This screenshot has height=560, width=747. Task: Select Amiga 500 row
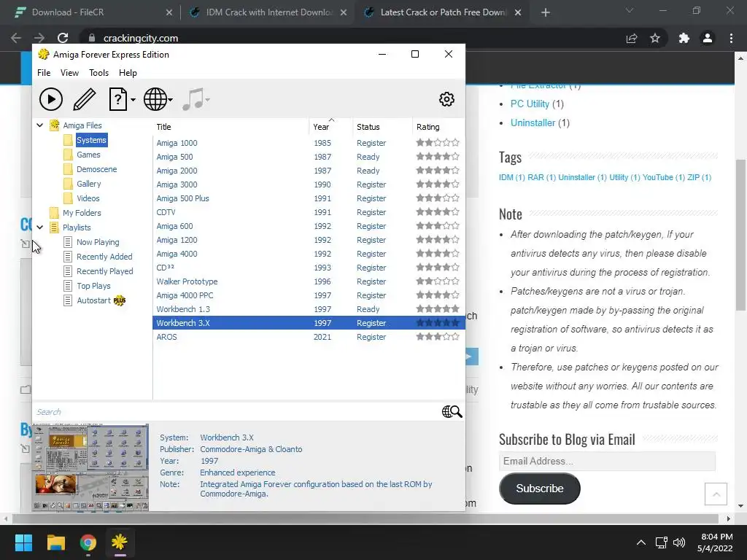pos(309,157)
